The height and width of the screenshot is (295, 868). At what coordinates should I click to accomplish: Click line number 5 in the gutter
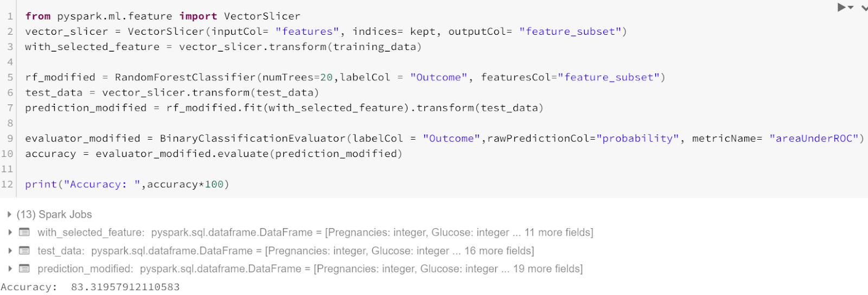pyautogui.click(x=10, y=77)
